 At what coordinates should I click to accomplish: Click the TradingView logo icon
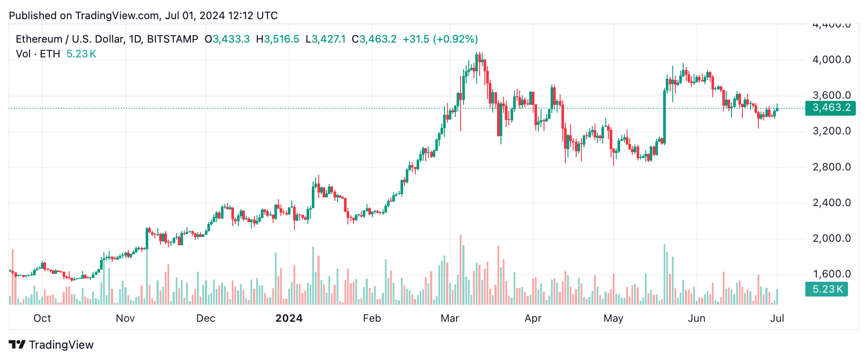tap(17, 345)
